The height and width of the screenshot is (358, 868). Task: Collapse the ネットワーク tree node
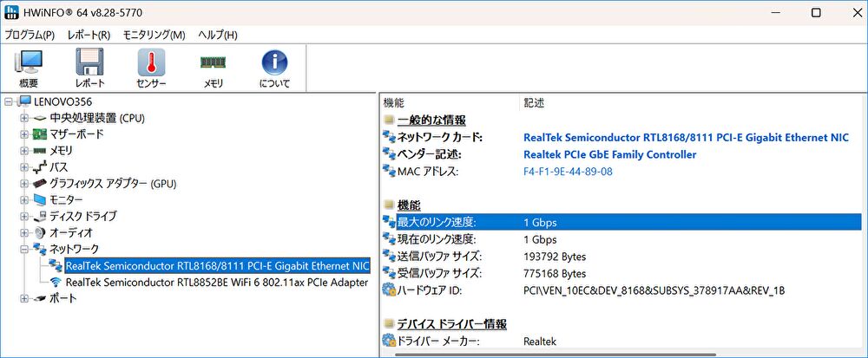coord(25,250)
